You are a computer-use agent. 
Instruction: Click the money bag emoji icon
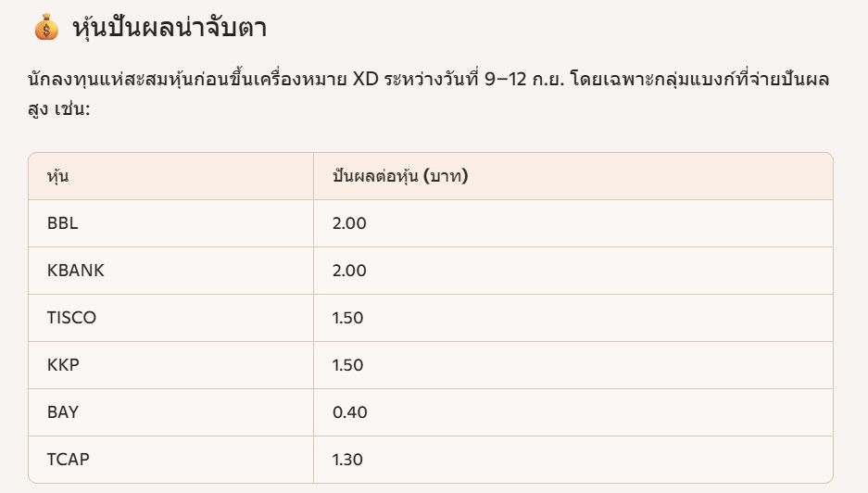(x=46, y=27)
